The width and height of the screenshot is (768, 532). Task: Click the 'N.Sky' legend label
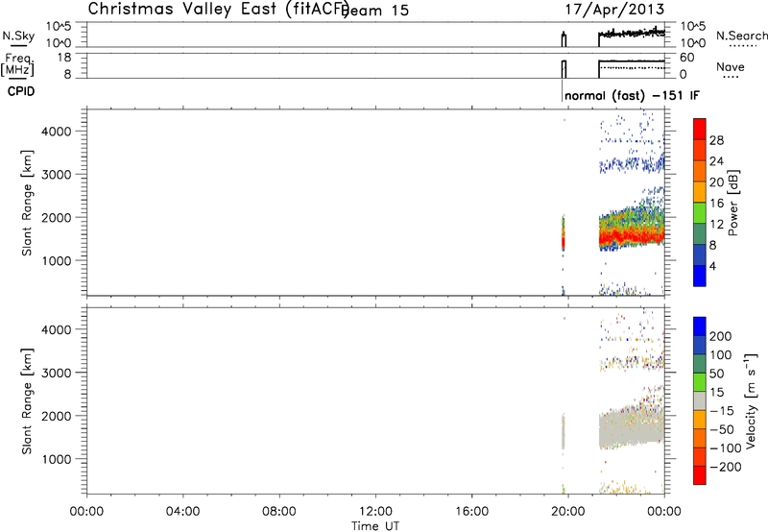pos(18,36)
